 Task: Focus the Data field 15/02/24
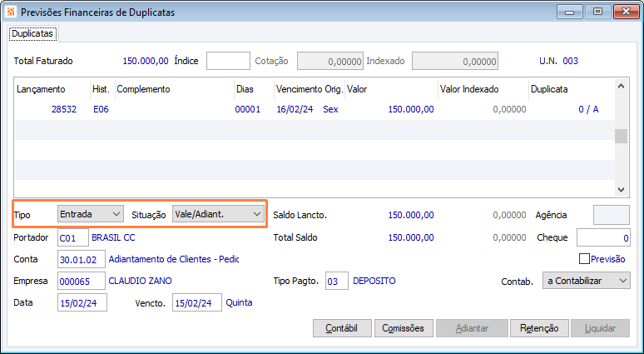[82, 302]
